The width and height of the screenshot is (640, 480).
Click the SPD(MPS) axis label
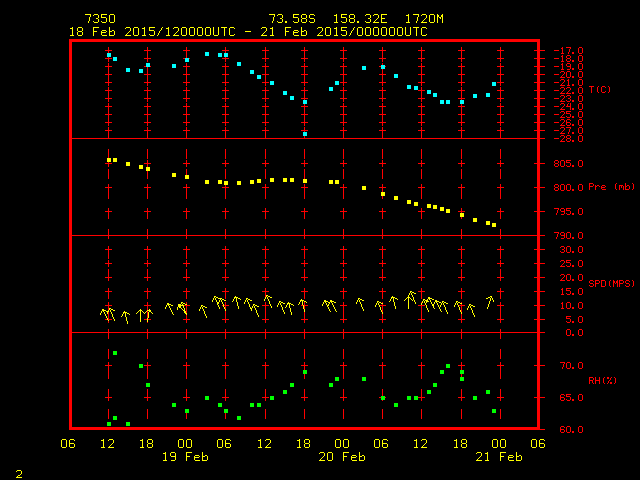click(611, 283)
